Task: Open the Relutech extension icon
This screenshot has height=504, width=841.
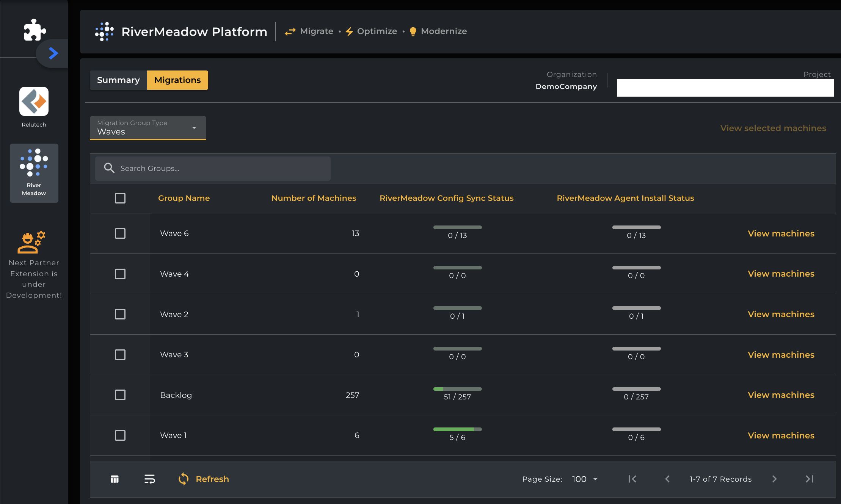Action: pyautogui.click(x=34, y=102)
